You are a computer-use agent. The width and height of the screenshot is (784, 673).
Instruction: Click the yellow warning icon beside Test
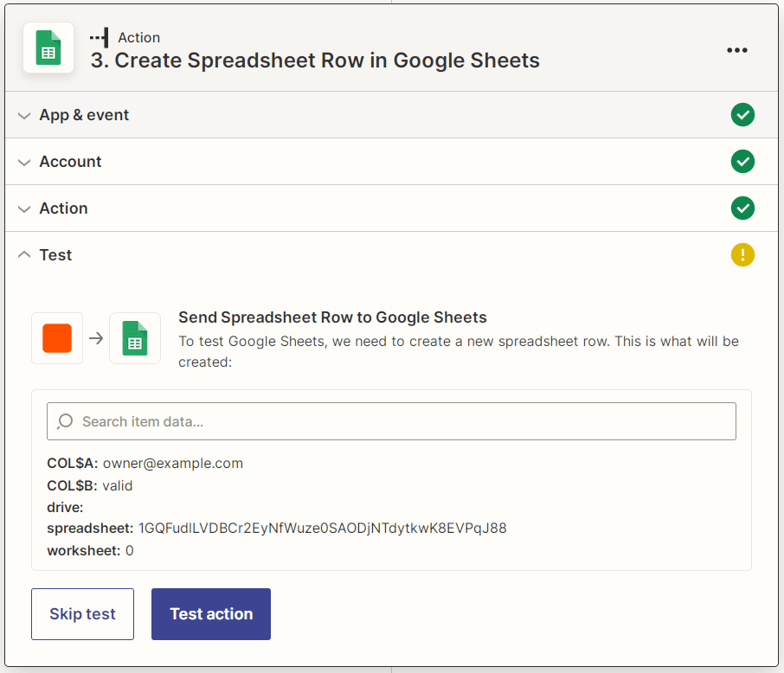point(742,254)
